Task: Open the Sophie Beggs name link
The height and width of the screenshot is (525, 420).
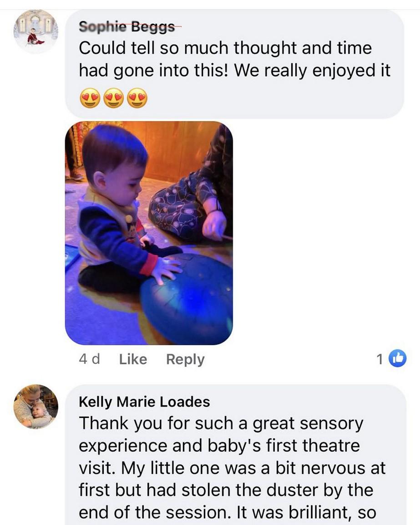Action: point(127,26)
